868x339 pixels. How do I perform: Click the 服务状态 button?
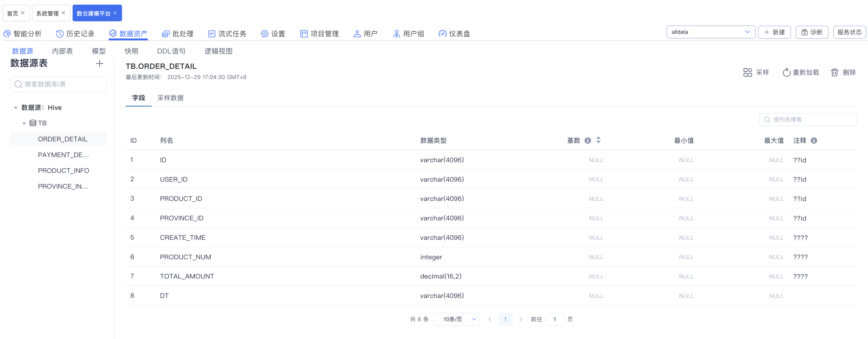[849, 32]
